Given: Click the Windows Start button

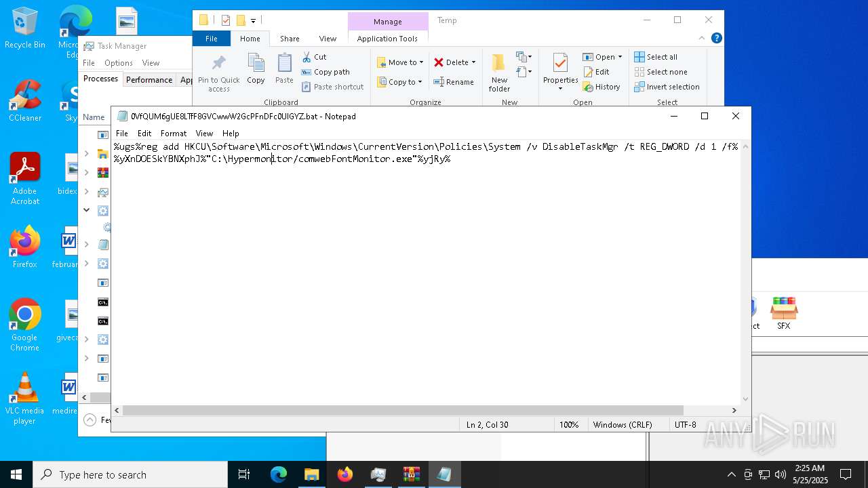Looking at the screenshot, I should point(16,474).
